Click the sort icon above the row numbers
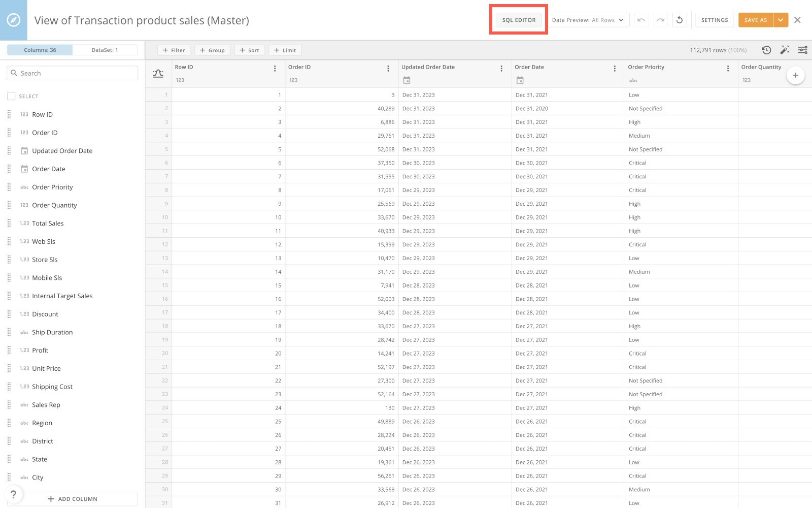This screenshot has width=812, height=508. tap(158, 73)
